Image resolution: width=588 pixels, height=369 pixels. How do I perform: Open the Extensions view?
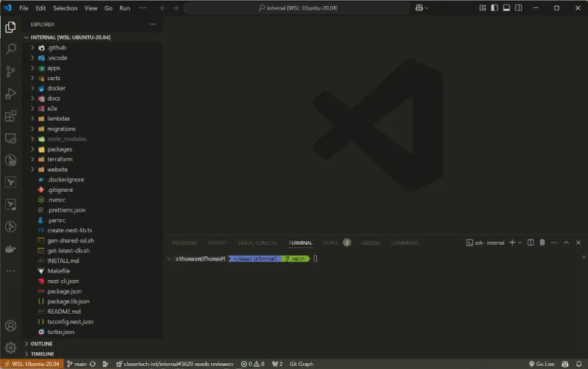[x=10, y=116]
